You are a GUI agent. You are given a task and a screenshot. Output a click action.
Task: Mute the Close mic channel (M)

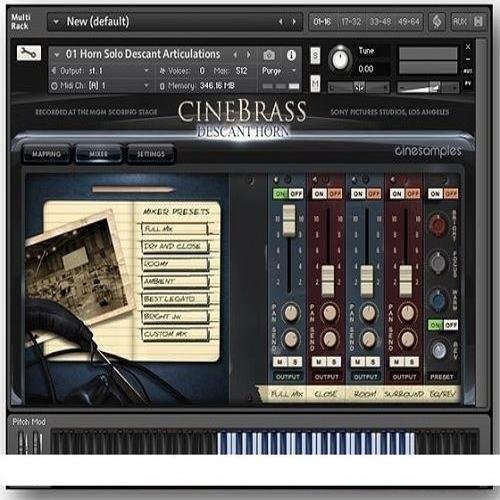click(x=319, y=362)
